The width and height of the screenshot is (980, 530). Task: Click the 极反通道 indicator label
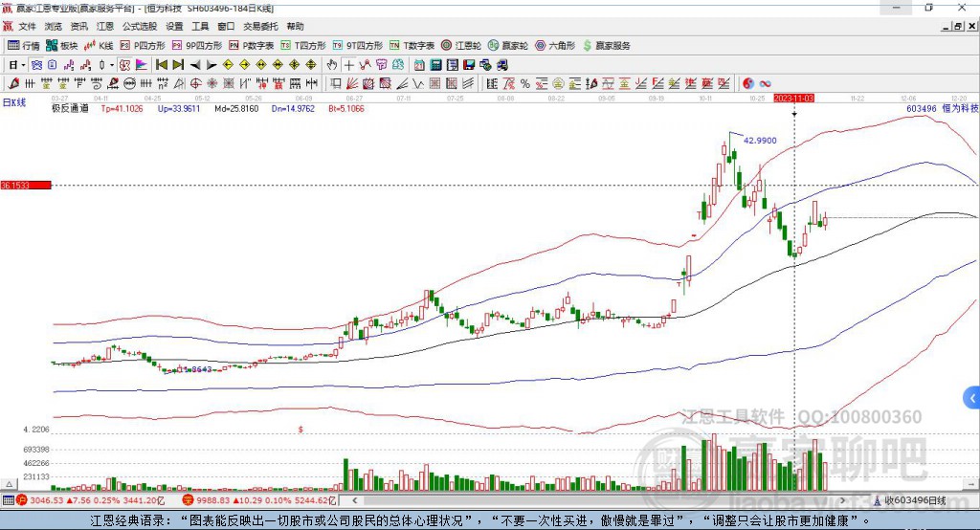[x=70, y=109]
